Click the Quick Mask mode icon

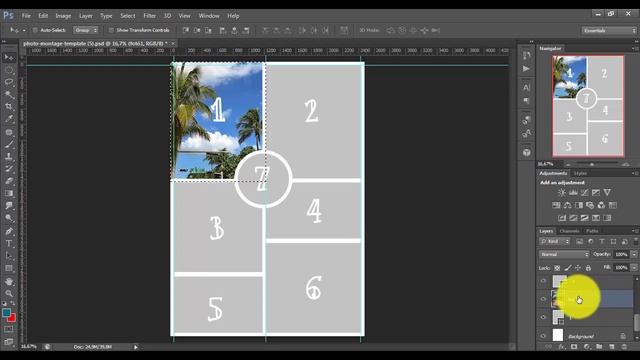9,329
